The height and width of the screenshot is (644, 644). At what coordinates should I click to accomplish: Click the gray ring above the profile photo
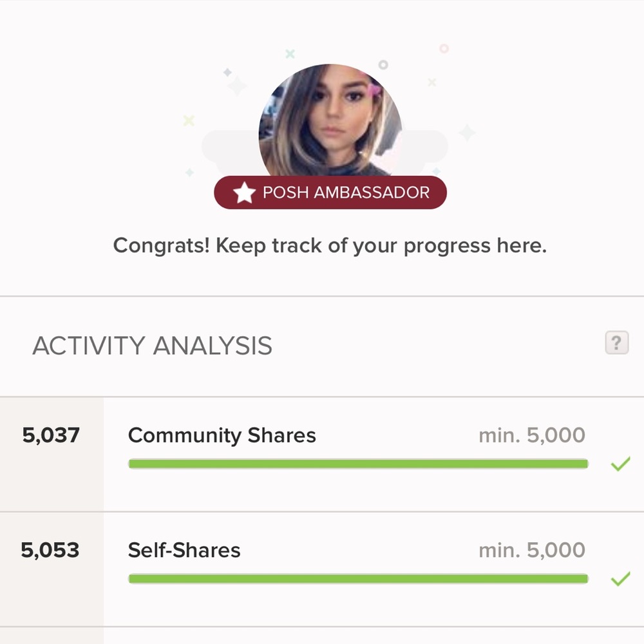coord(383,65)
